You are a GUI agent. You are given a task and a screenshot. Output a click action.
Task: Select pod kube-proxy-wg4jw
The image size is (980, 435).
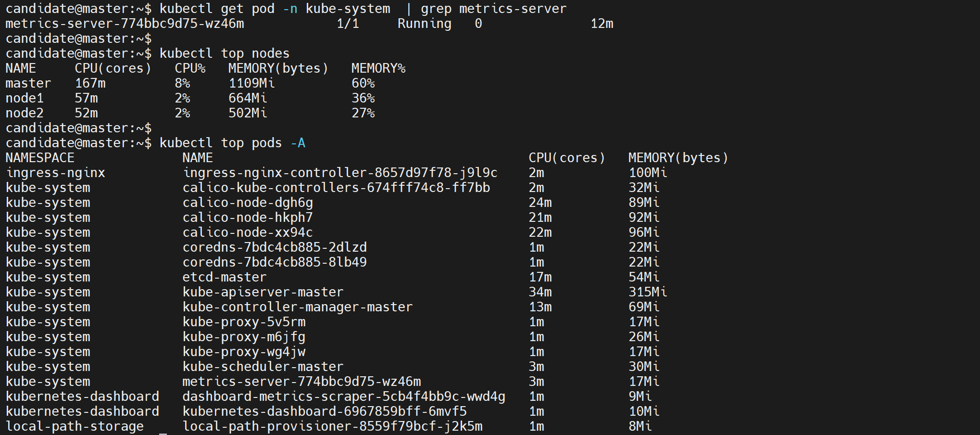[244, 352]
